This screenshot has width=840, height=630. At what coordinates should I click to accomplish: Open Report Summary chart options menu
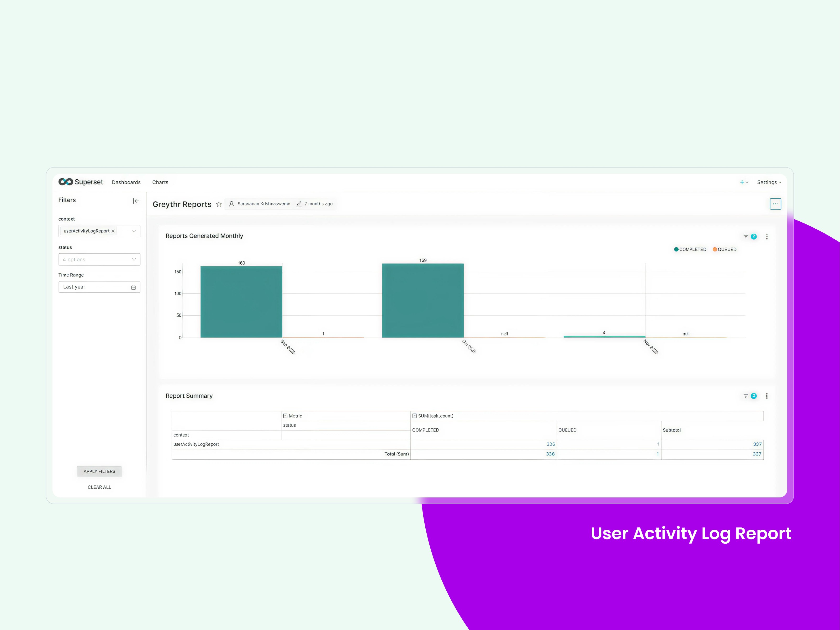[x=767, y=396]
